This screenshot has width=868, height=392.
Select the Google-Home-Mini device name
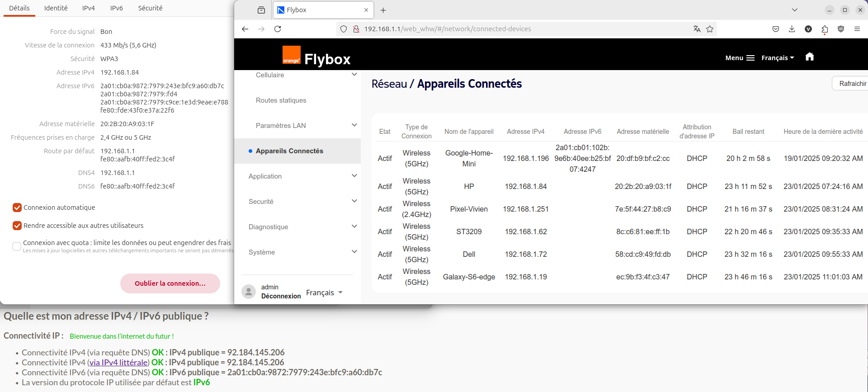click(x=469, y=158)
